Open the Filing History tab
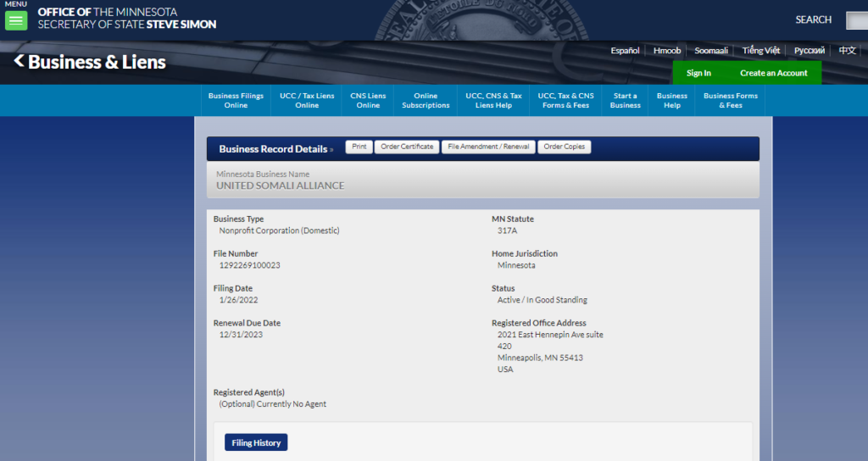Image resolution: width=868 pixels, height=461 pixels. 256,442
